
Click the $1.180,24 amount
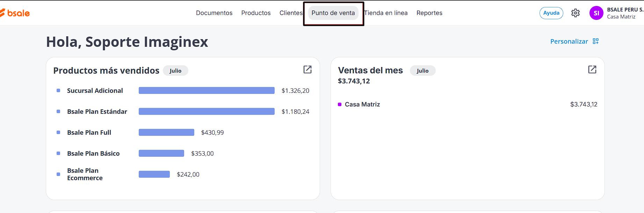coord(295,111)
